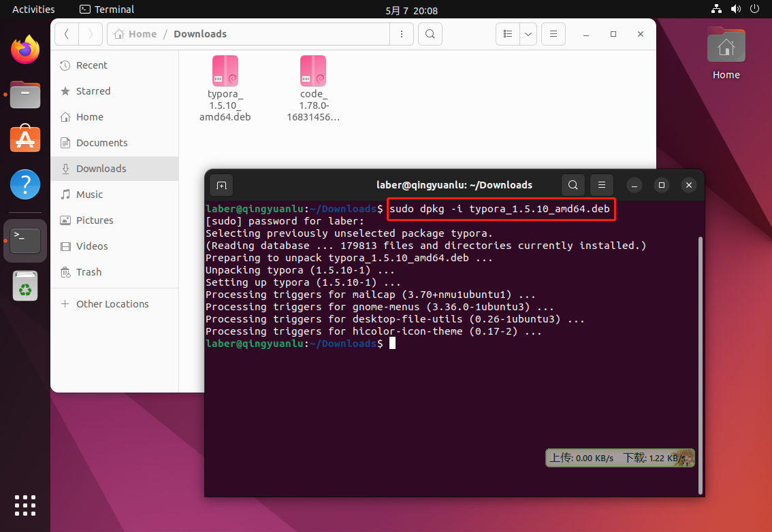Open the Home folder desktop icon
The height and width of the screenshot is (532, 772).
point(726,54)
